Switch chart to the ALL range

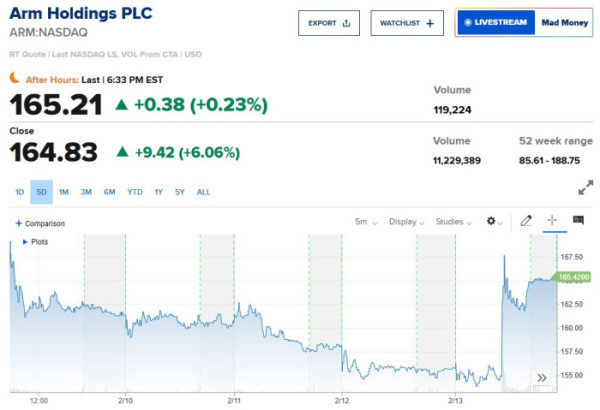click(x=203, y=192)
